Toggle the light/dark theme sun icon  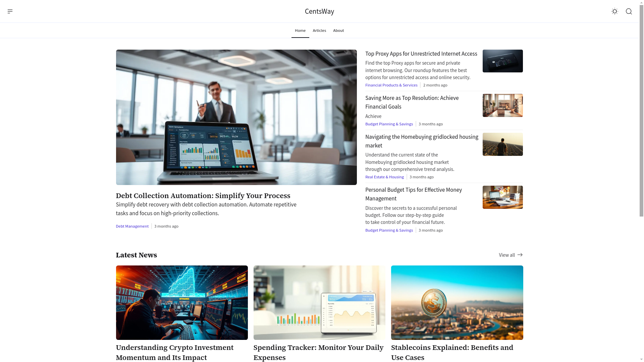[614, 11]
